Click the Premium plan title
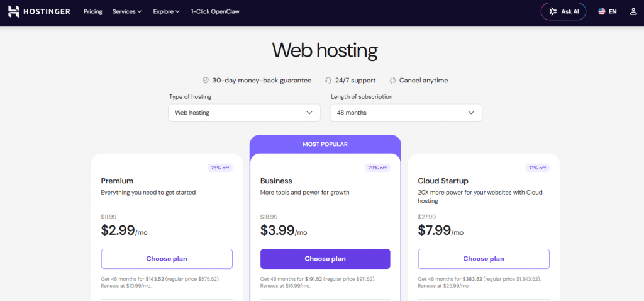Screen dimensions: 644x301 (117, 181)
